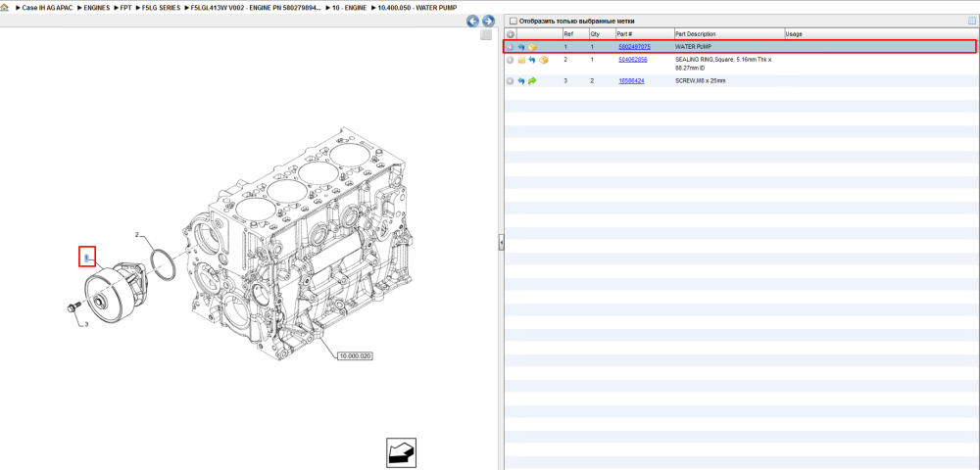Click the blue arrow icon in SEALING RING row
980x470 pixels.
[x=532, y=60]
